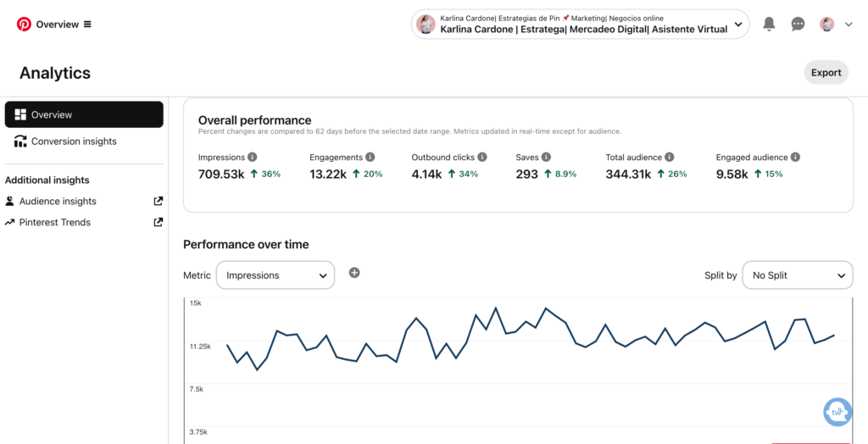The image size is (868, 444).
Task: Click the info icon beside Engaged audience
Action: 795,158
